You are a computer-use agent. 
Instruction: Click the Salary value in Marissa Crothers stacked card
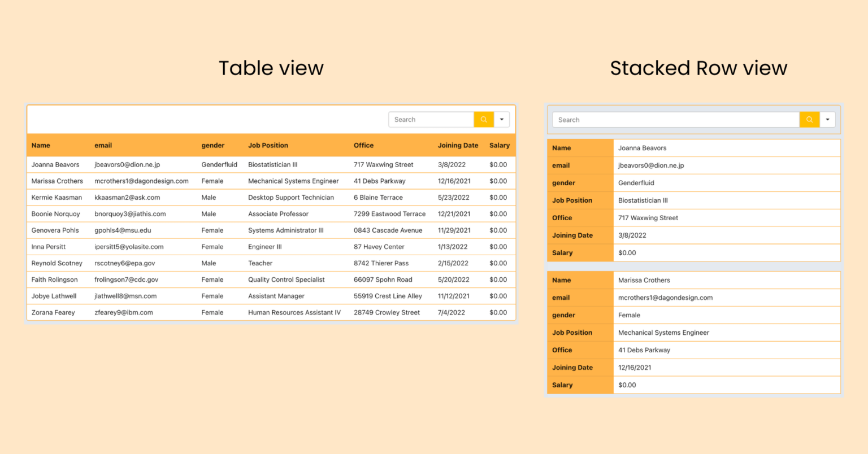[x=627, y=385]
